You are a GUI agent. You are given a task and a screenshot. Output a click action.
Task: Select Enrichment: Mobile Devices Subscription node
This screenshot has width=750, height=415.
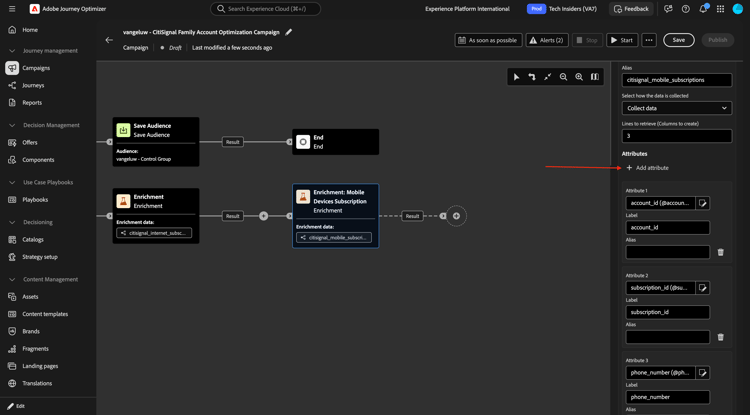pyautogui.click(x=335, y=216)
